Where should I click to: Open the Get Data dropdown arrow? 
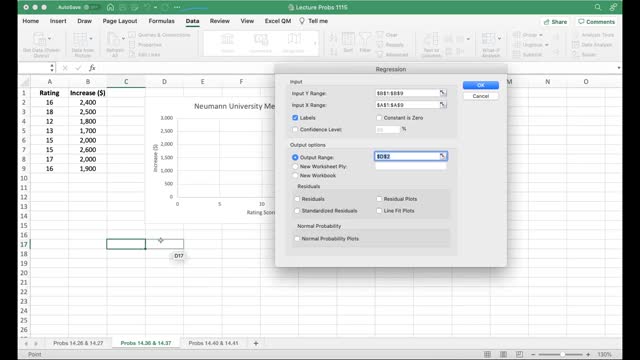tap(50, 38)
